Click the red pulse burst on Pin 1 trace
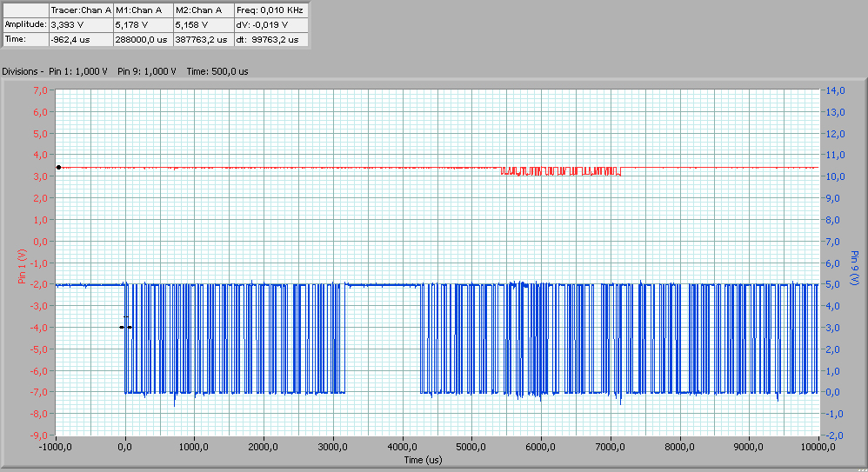 click(x=561, y=170)
